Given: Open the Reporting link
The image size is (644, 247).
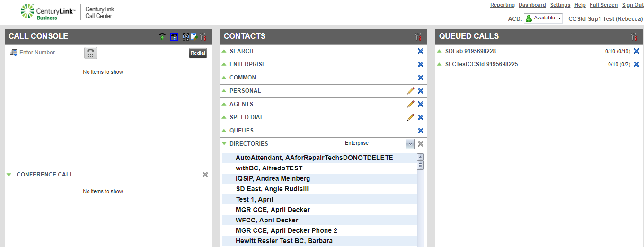Looking at the screenshot, I should click(503, 5).
